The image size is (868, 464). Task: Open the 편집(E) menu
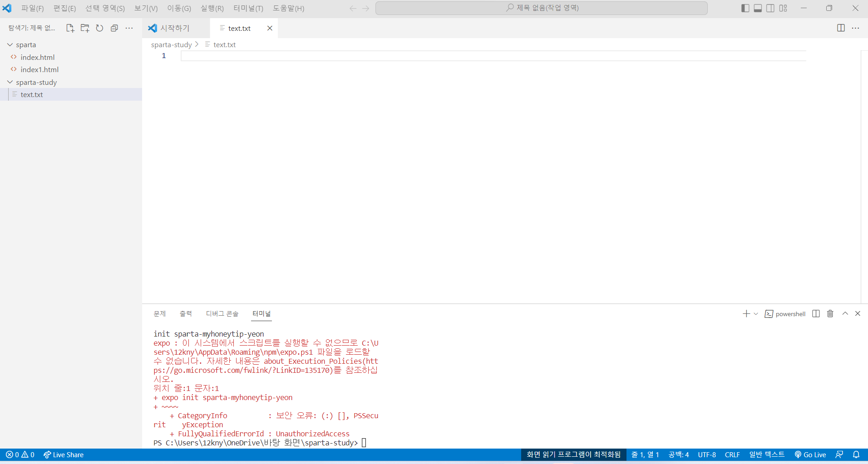[x=64, y=8]
